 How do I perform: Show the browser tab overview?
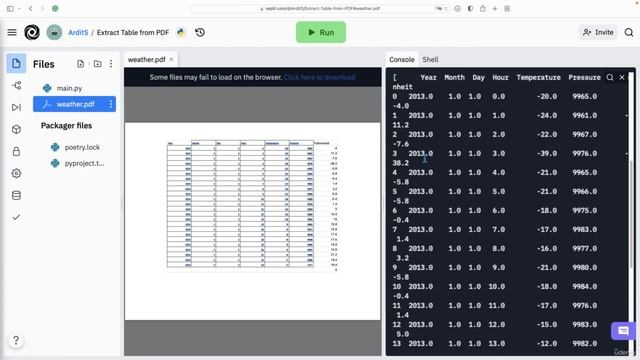(507, 9)
